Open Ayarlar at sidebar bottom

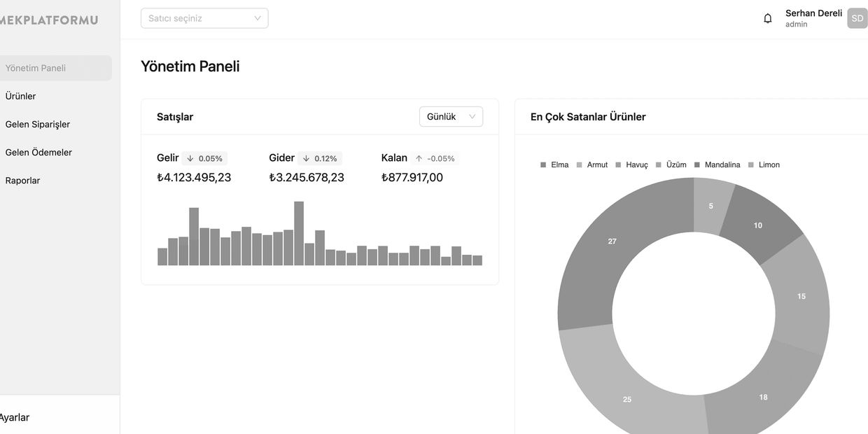pyautogui.click(x=14, y=418)
